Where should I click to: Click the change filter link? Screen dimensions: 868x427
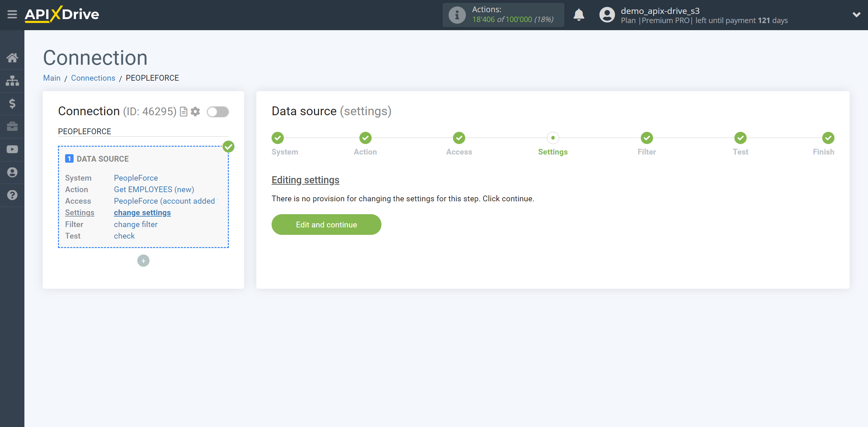tap(135, 224)
